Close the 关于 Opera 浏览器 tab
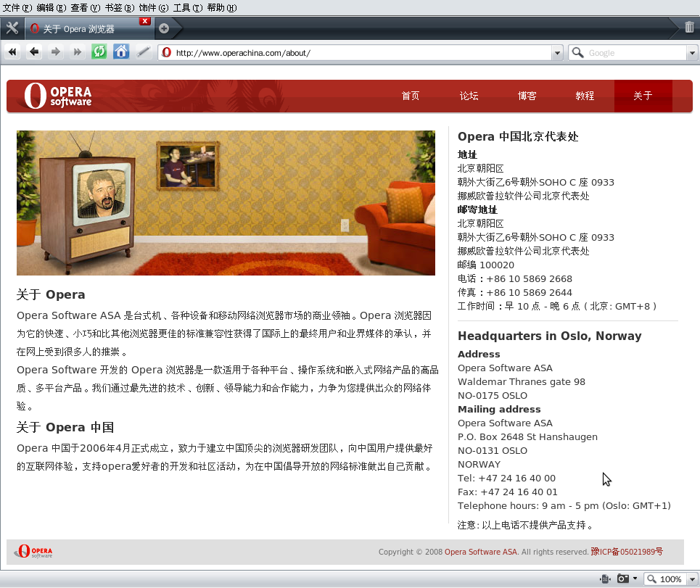This screenshot has width=700, height=588. click(144, 21)
